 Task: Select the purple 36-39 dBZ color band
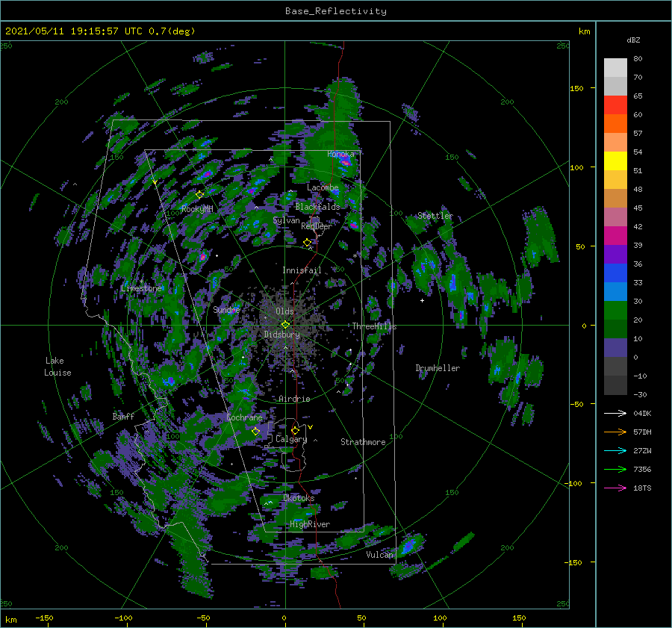point(615,255)
